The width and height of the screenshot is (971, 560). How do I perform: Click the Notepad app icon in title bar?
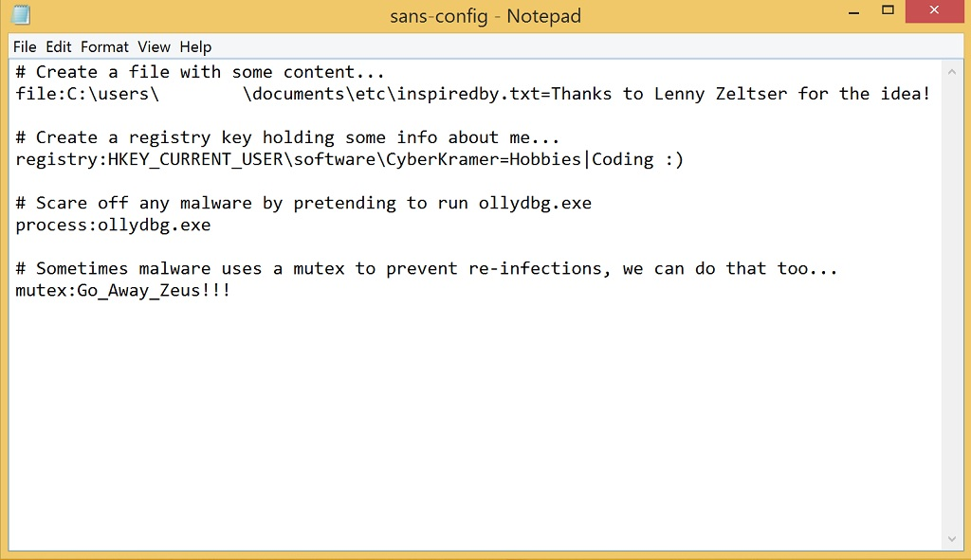click(21, 14)
